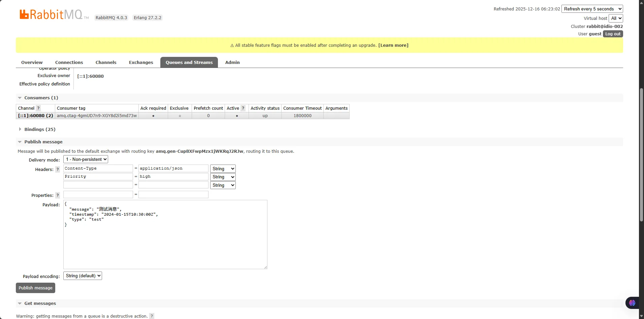Viewport: 644px width, 319px height.
Task: Open the Properties help question mark
Action: tap(58, 196)
